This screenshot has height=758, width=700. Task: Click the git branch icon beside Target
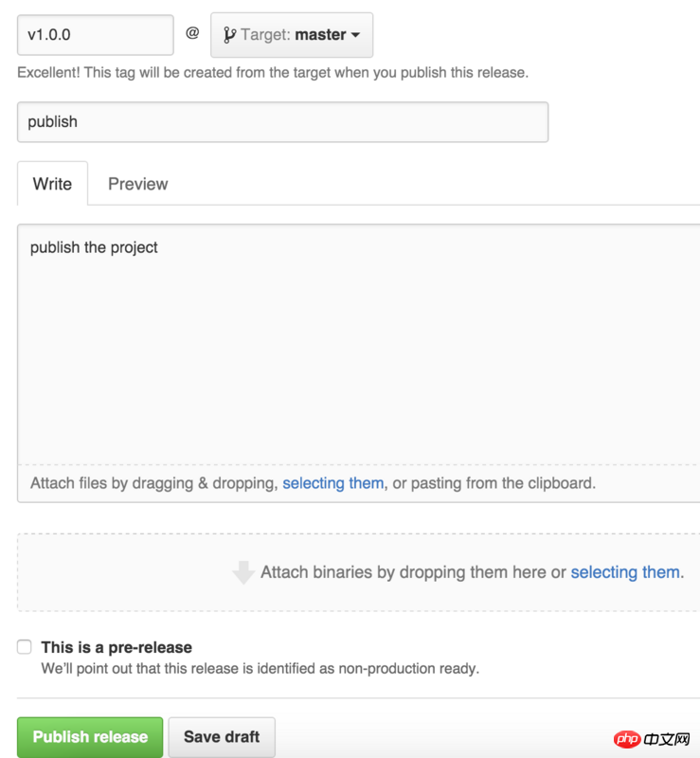tap(229, 35)
